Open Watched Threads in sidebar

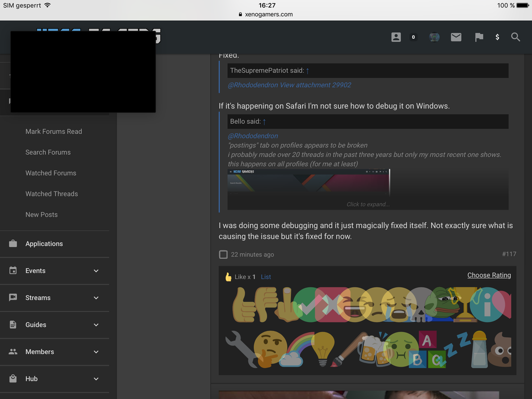click(x=52, y=194)
